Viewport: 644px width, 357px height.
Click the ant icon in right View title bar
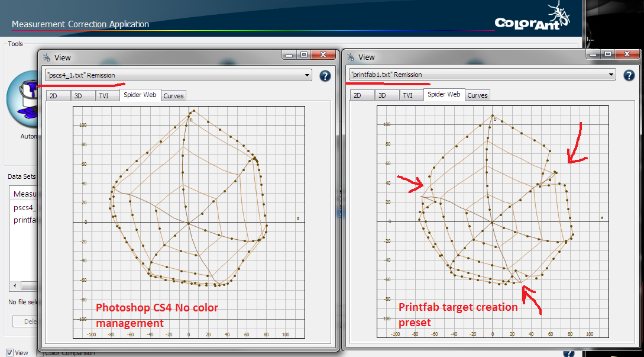[351, 57]
